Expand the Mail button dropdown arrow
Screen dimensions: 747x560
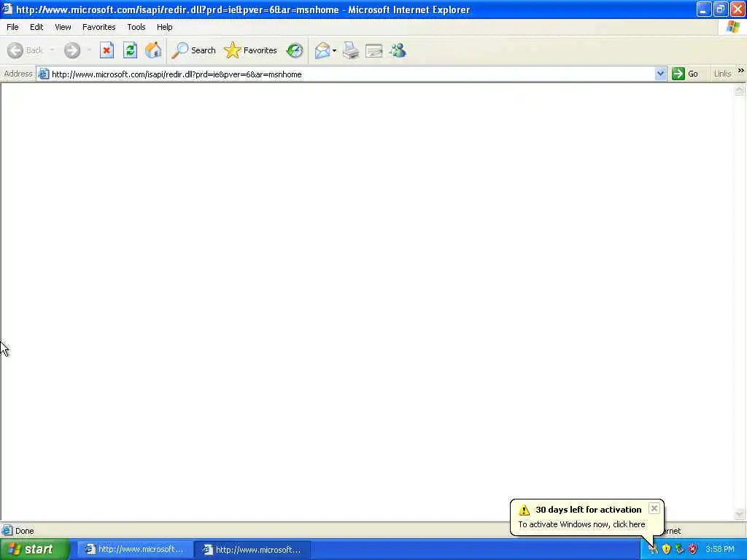click(x=334, y=50)
